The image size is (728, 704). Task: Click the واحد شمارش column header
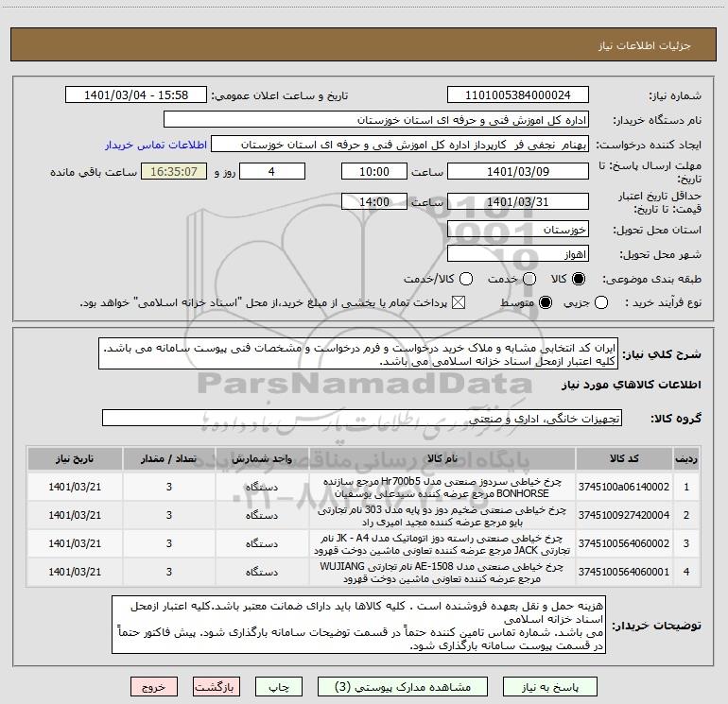[x=262, y=458]
